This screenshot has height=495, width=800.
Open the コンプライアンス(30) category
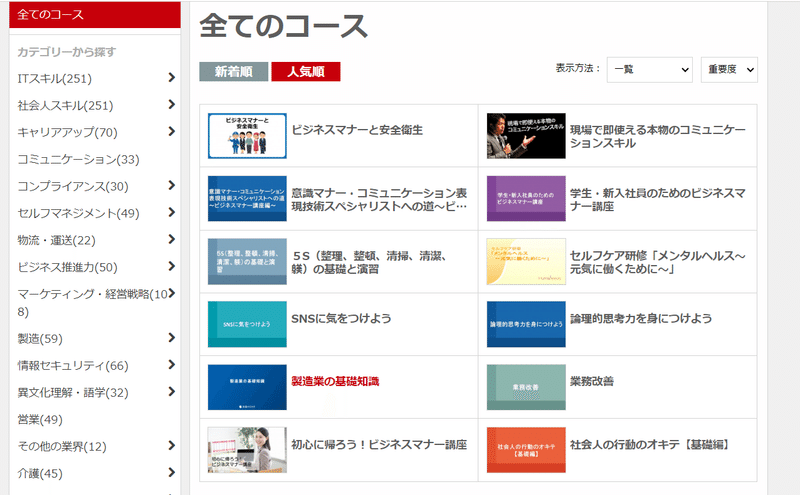pos(73,187)
